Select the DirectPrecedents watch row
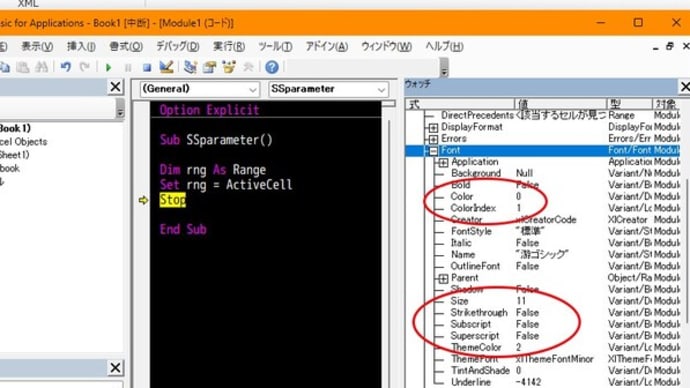The height and width of the screenshot is (388, 690). tap(543, 115)
